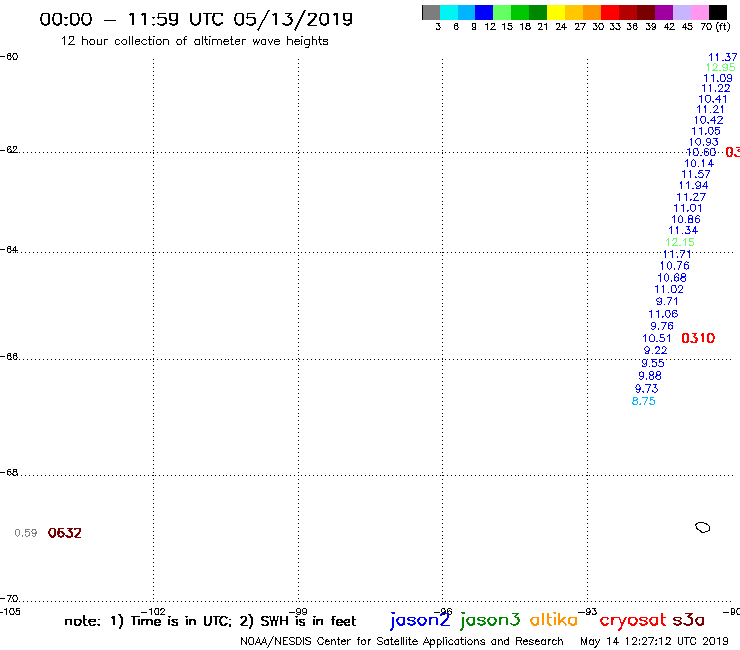Click the wave height value 10.41

tap(713, 99)
